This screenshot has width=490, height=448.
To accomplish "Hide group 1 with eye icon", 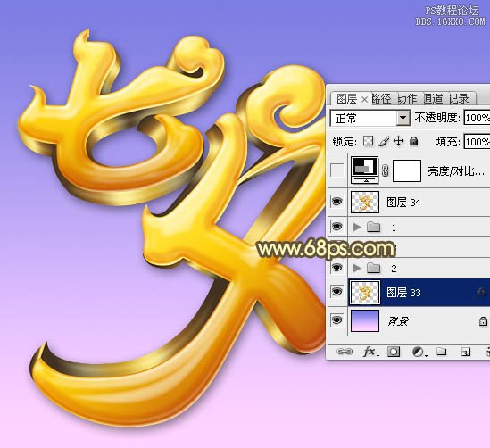I will click(336, 226).
